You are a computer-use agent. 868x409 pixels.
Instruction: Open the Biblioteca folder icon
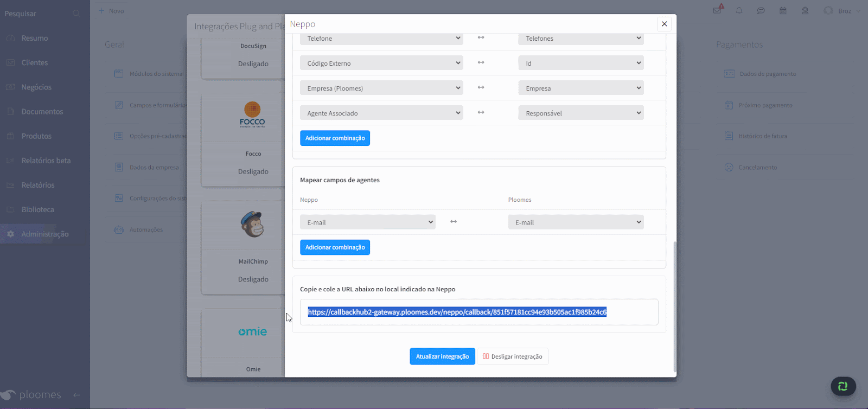(10, 209)
